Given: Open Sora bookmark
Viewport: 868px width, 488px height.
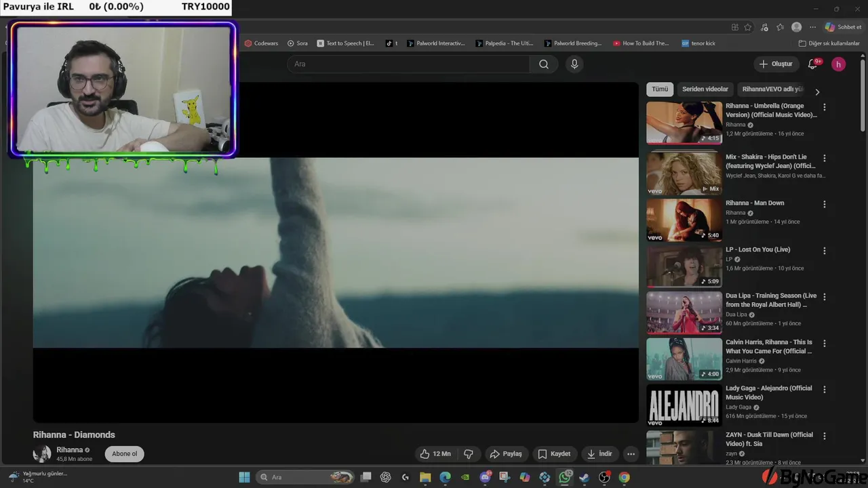Looking at the screenshot, I should tap(298, 43).
